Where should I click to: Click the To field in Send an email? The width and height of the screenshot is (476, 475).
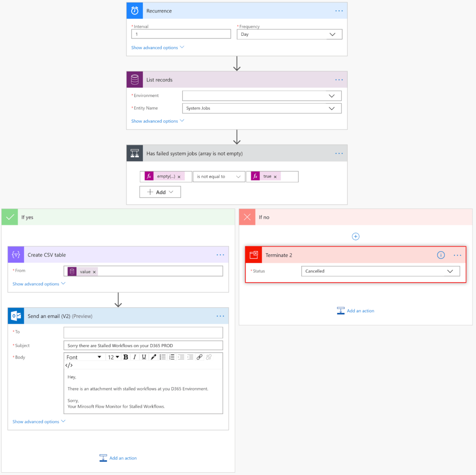143,332
